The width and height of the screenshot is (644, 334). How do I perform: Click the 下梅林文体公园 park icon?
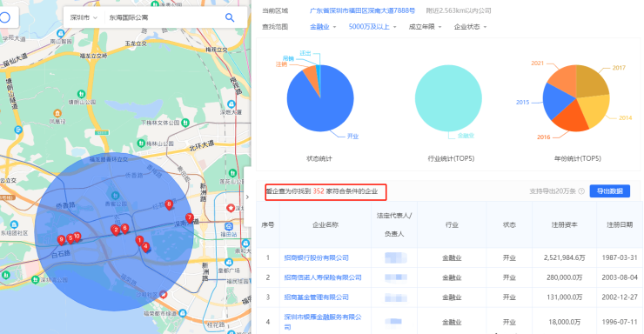[185, 123]
